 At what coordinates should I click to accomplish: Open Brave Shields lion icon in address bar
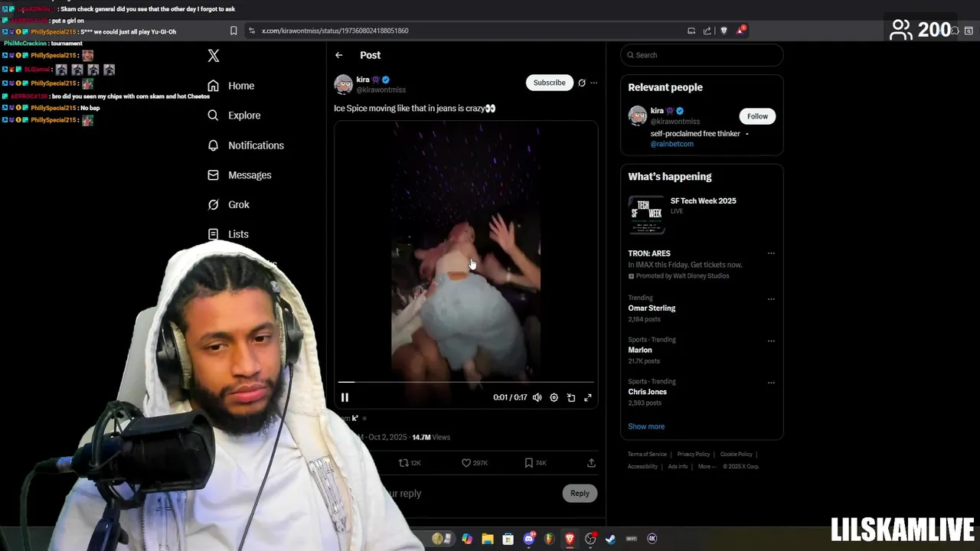point(724,31)
